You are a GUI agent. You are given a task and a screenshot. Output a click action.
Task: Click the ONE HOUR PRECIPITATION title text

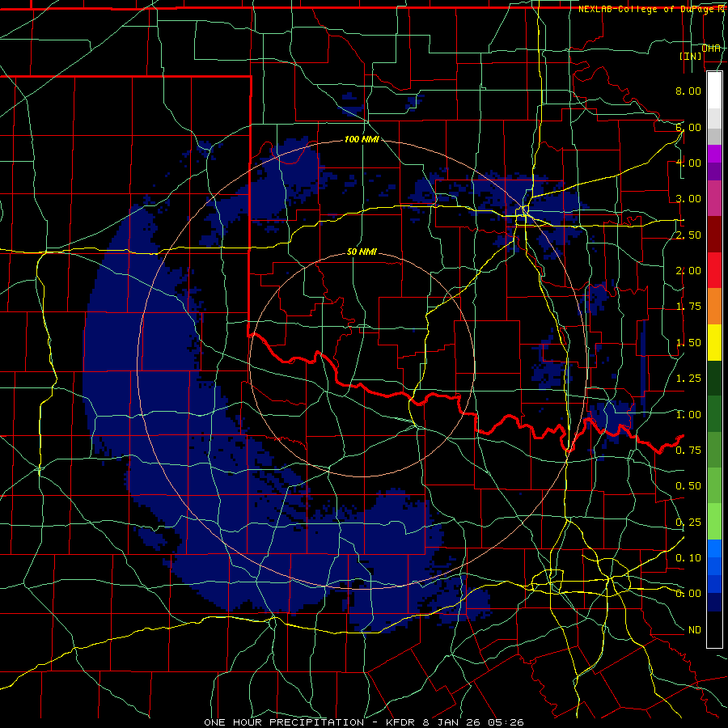pyautogui.click(x=284, y=722)
